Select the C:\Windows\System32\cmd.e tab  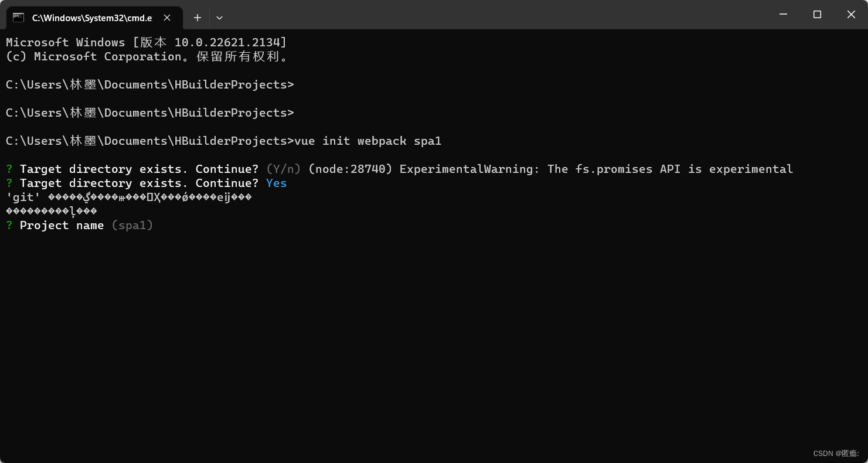tap(91, 18)
